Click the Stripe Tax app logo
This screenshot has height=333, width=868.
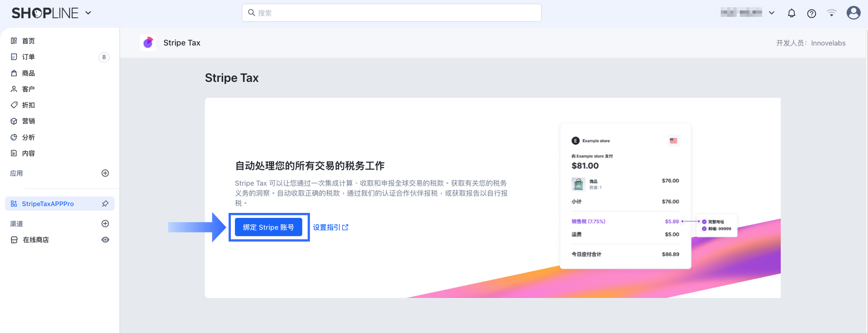pyautogui.click(x=148, y=43)
